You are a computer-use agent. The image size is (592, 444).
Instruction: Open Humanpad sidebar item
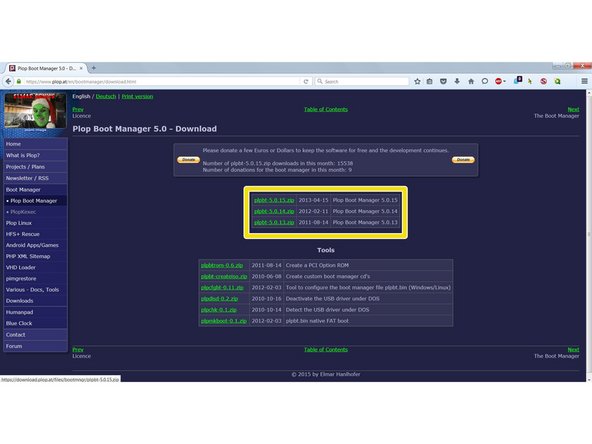click(35, 312)
